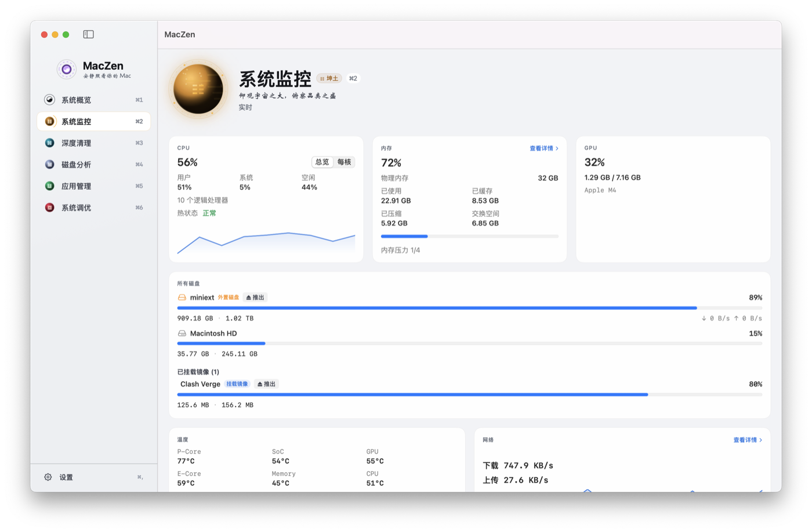The width and height of the screenshot is (812, 532).
Task: Switch CPU view to 每核
Action: [345, 162]
